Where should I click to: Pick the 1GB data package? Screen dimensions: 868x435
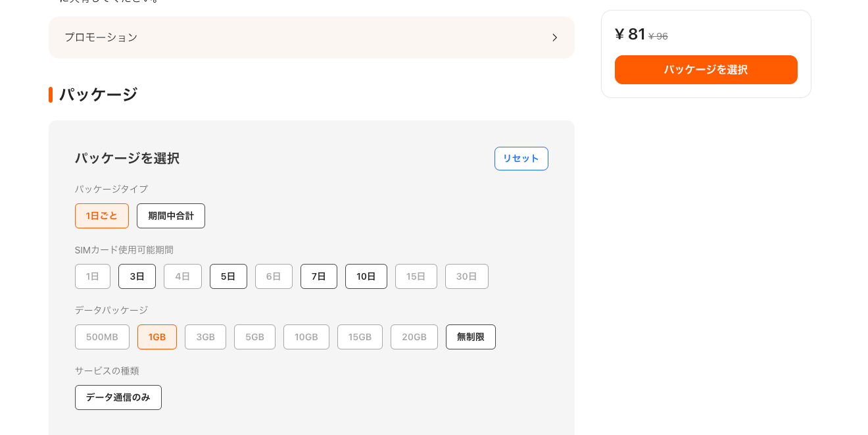(157, 337)
